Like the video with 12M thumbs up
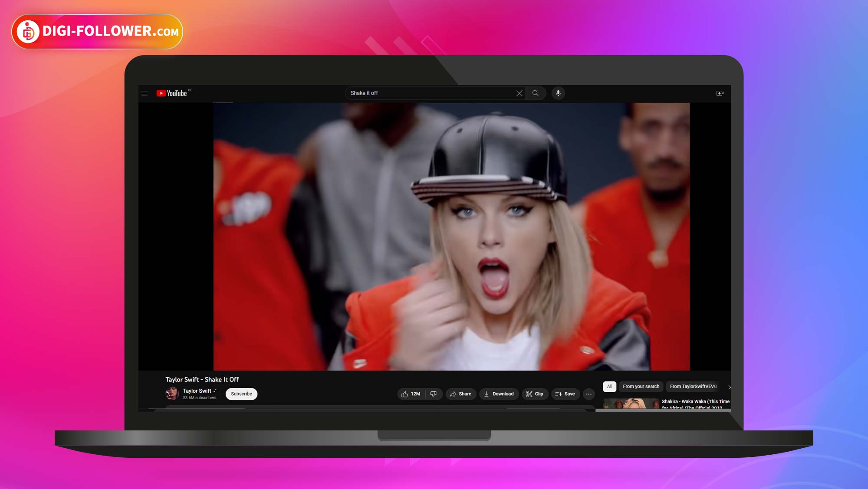Viewport: 868px width, 489px height. click(411, 394)
